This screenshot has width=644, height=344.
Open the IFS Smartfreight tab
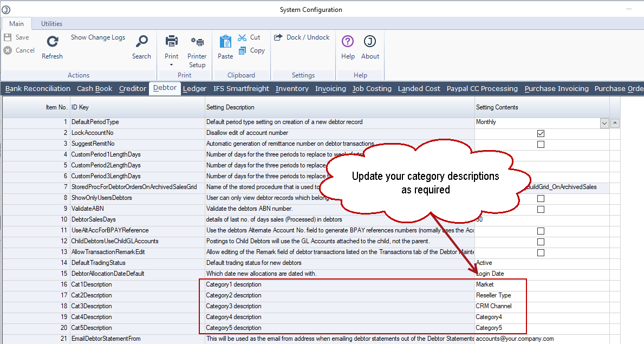tap(241, 89)
